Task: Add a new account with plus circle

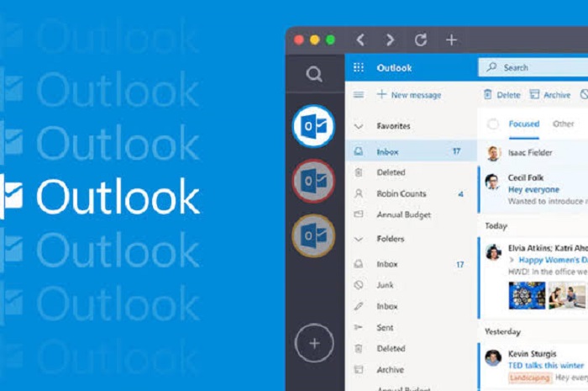Action: coord(313,343)
